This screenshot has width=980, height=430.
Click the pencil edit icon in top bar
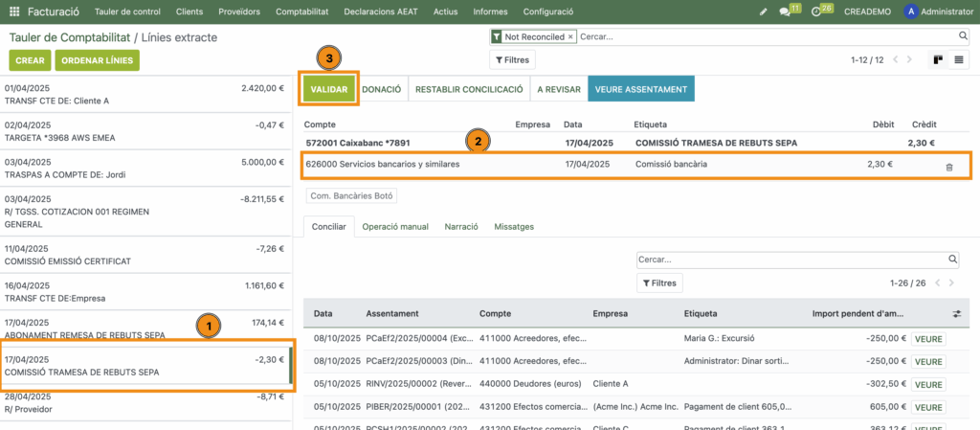pos(763,11)
